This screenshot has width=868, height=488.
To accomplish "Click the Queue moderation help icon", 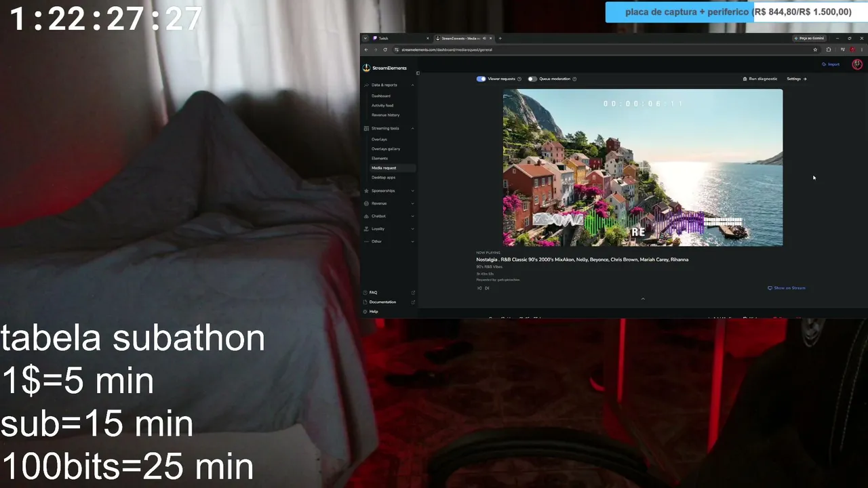I will (x=574, y=79).
